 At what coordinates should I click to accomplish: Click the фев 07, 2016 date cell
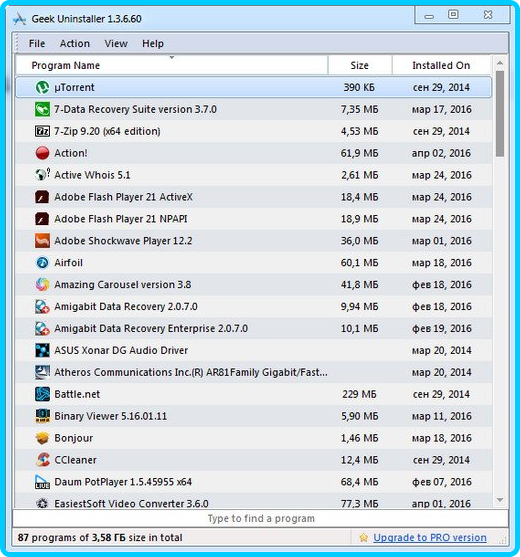coord(442,482)
